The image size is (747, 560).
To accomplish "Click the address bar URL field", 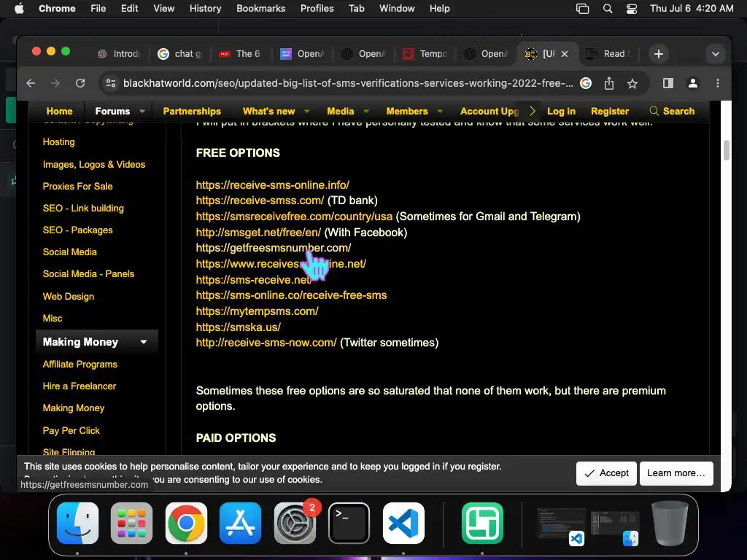I will (348, 83).
